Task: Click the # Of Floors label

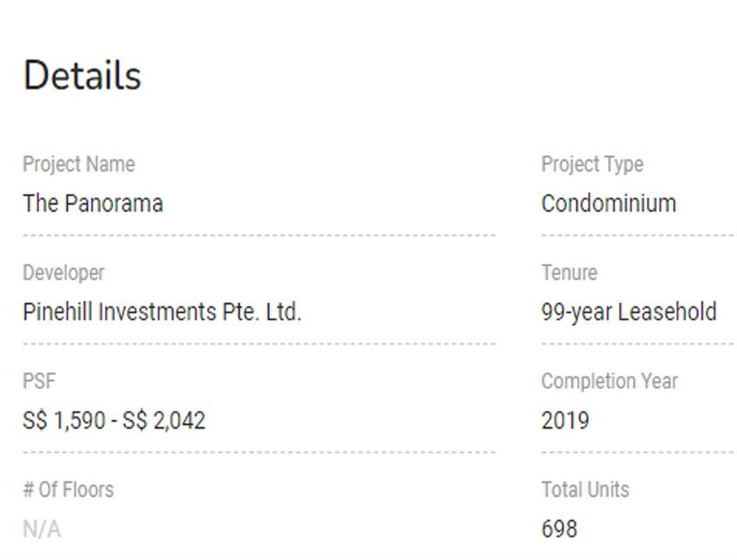Action: click(x=68, y=490)
